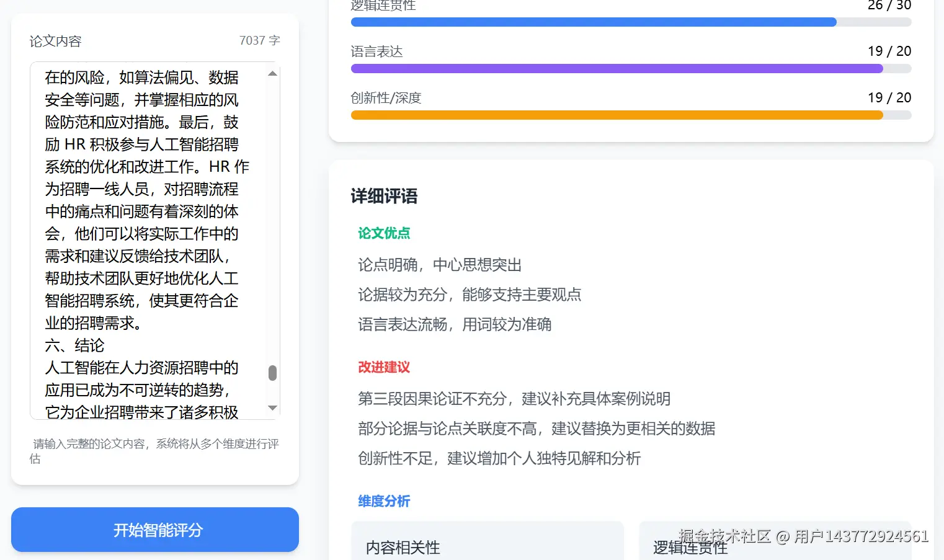This screenshot has width=944, height=560.
Task: Select the red 改进建议 heading
Action: click(x=384, y=367)
